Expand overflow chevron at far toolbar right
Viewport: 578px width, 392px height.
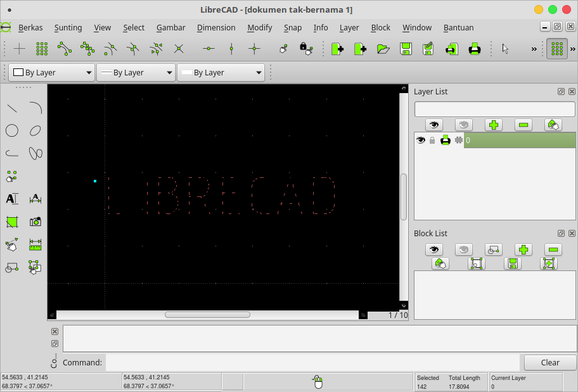tap(572, 49)
